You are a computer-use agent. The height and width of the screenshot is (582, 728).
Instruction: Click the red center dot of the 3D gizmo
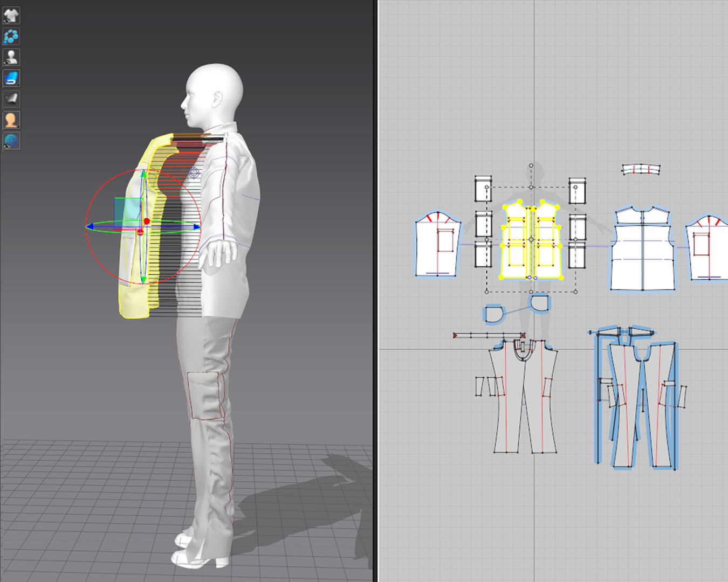147,221
